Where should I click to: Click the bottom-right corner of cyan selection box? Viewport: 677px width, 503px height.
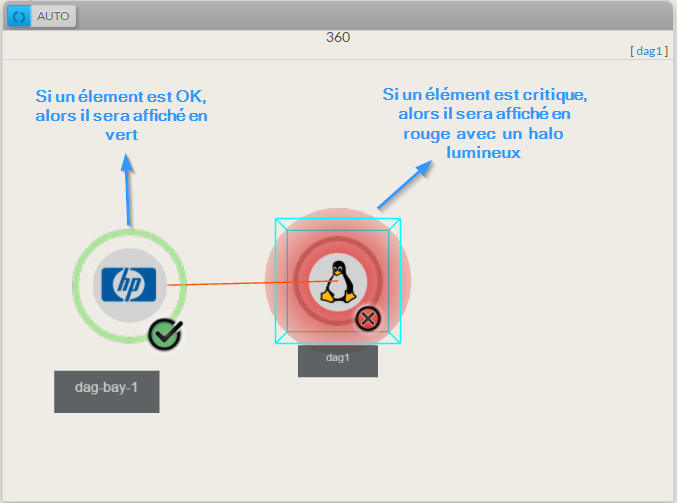pyautogui.click(x=400, y=343)
